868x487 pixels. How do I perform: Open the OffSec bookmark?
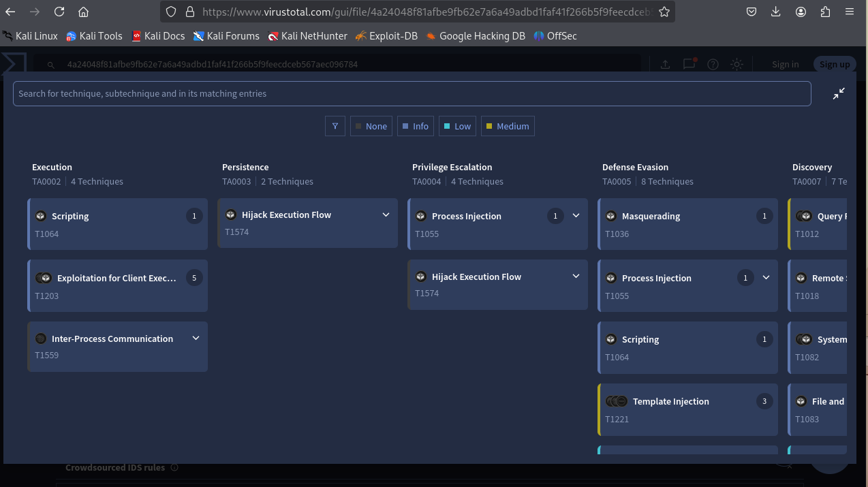click(555, 36)
